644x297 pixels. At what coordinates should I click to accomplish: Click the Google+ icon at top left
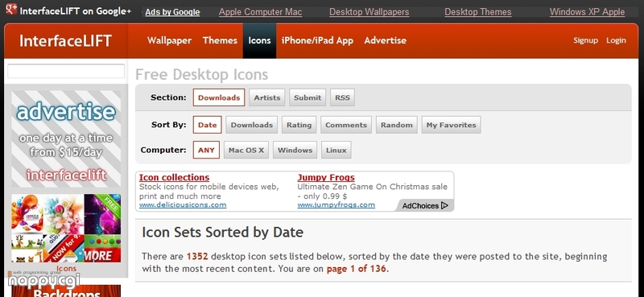[11, 8]
